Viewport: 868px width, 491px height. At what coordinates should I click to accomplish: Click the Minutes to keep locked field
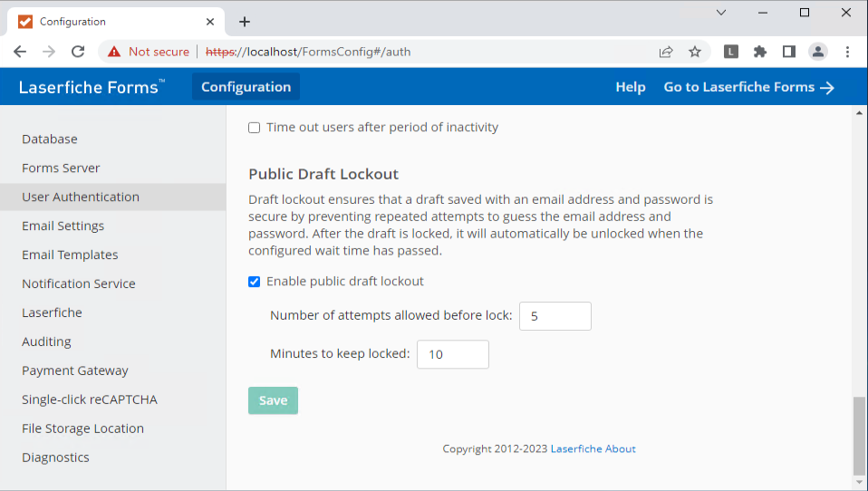(x=453, y=354)
